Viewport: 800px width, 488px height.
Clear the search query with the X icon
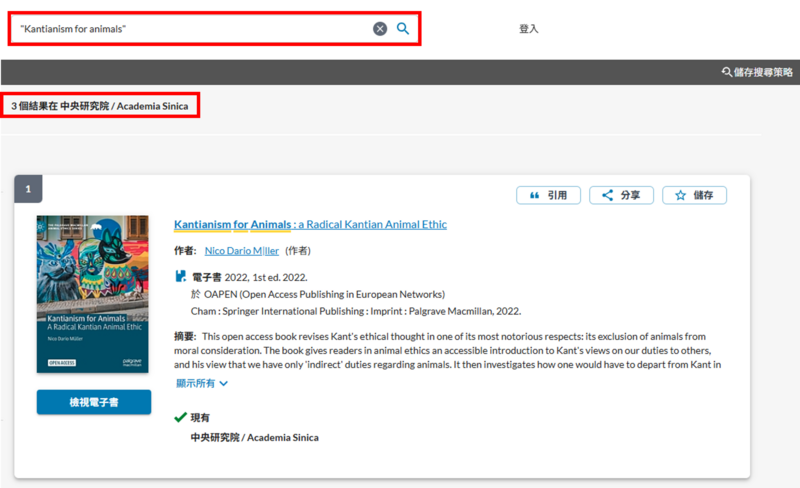[380, 29]
